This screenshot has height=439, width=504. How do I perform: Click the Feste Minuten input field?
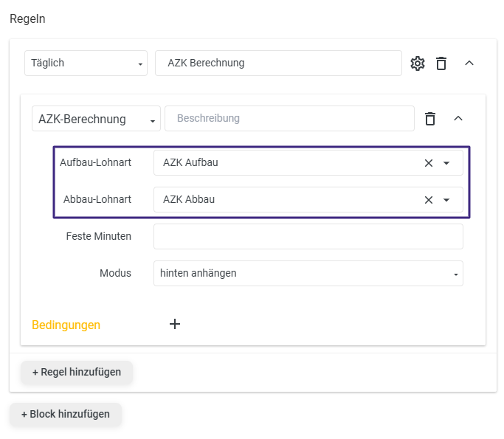pos(308,237)
